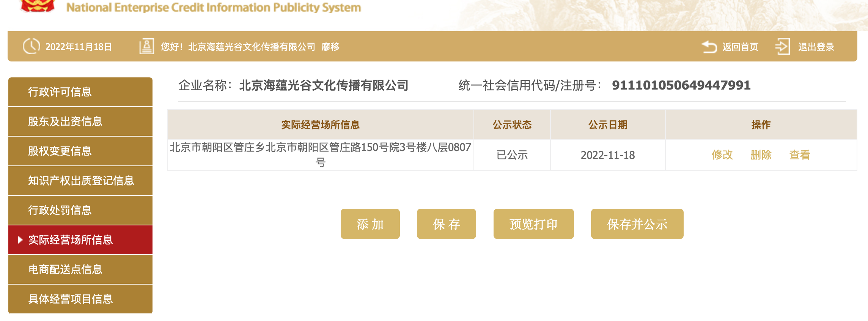The height and width of the screenshot is (321, 868).
Task: Click 删除 for the business address row
Action: tap(761, 155)
